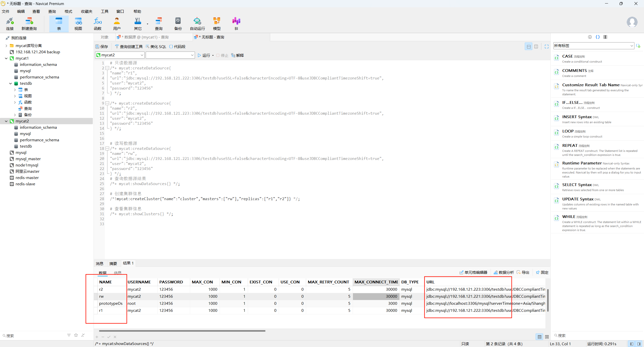The image size is (644, 347).
Task: Click the connections search field
Action: click(33, 336)
